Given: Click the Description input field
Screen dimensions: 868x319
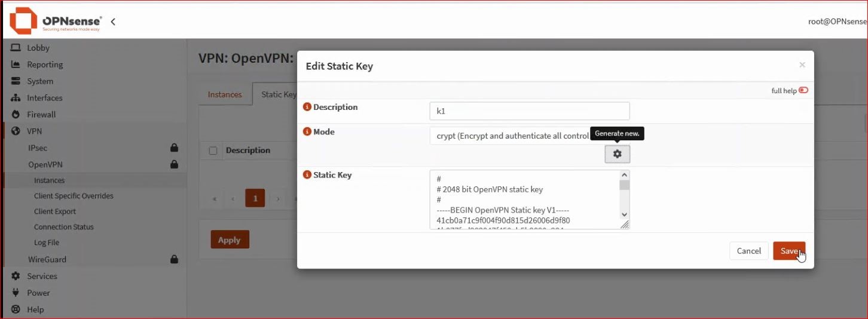Looking at the screenshot, I should 529,111.
